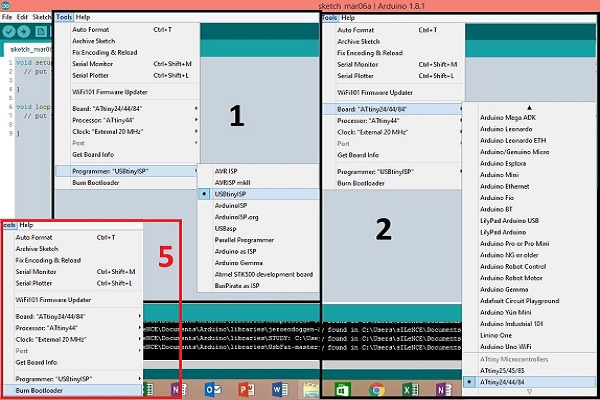Click the New sketch page icon
The height and width of the screenshot is (400, 600).
click(41, 31)
